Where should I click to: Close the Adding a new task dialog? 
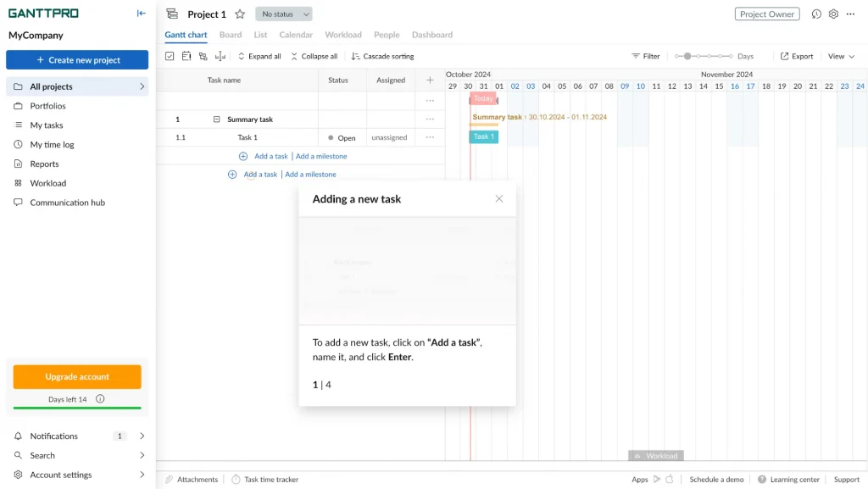click(x=499, y=199)
